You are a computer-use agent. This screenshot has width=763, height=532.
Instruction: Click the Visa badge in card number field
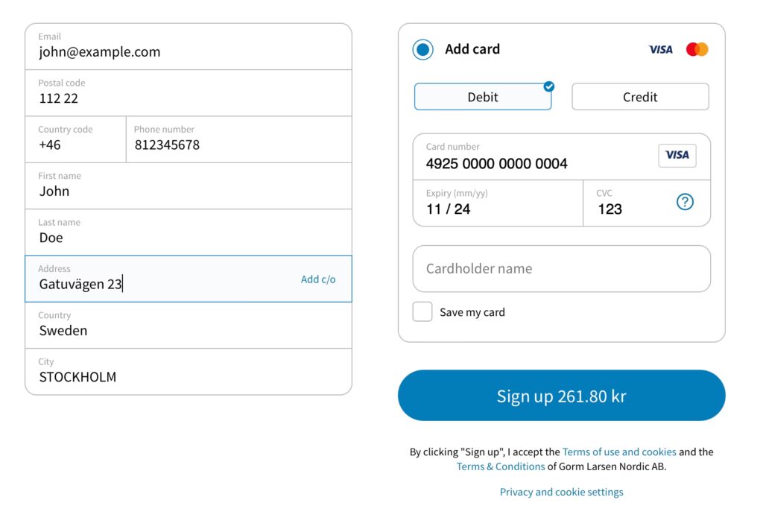(x=677, y=155)
